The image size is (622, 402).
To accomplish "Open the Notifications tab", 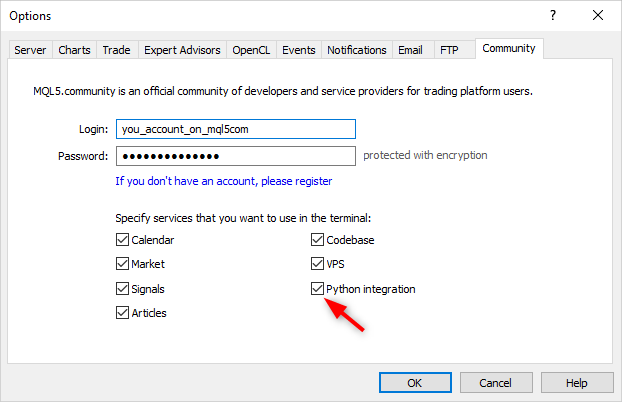I will tap(356, 50).
